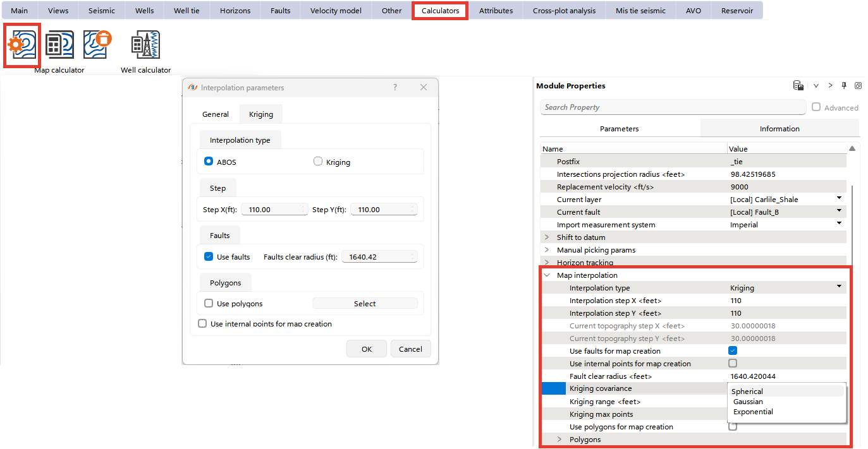868x449 pixels.
Task: Click the Select polygons button
Action: (365, 304)
